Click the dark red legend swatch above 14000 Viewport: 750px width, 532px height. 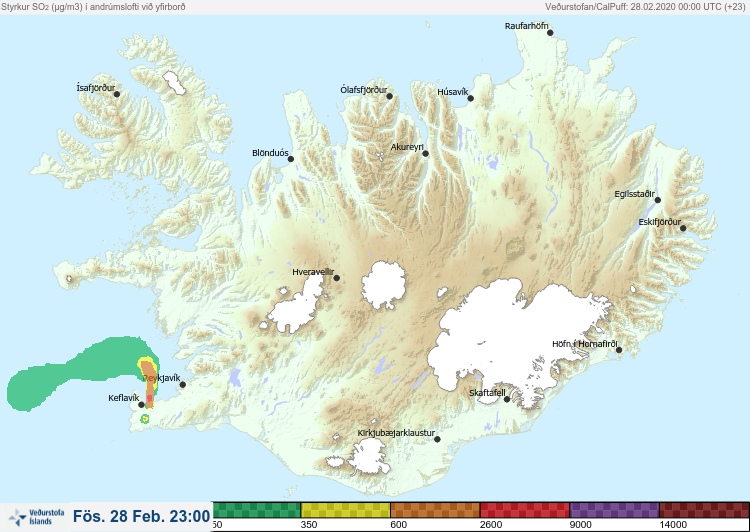(x=704, y=510)
